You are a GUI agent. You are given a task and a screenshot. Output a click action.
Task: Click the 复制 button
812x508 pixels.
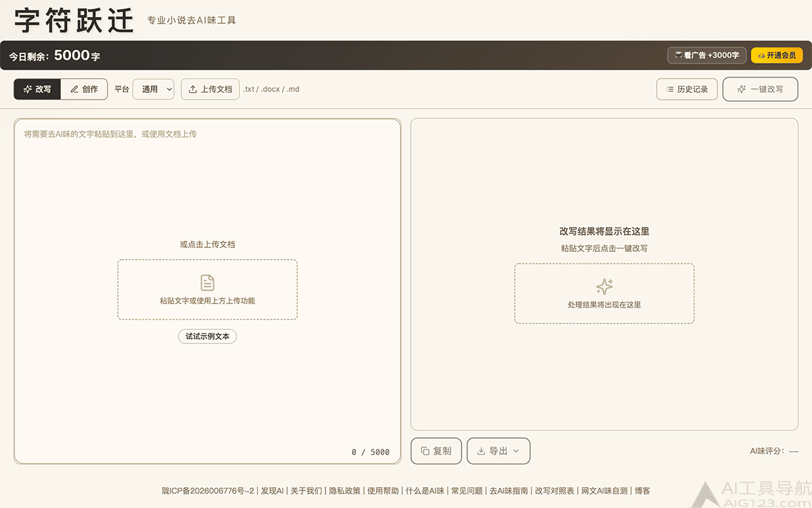click(x=436, y=451)
